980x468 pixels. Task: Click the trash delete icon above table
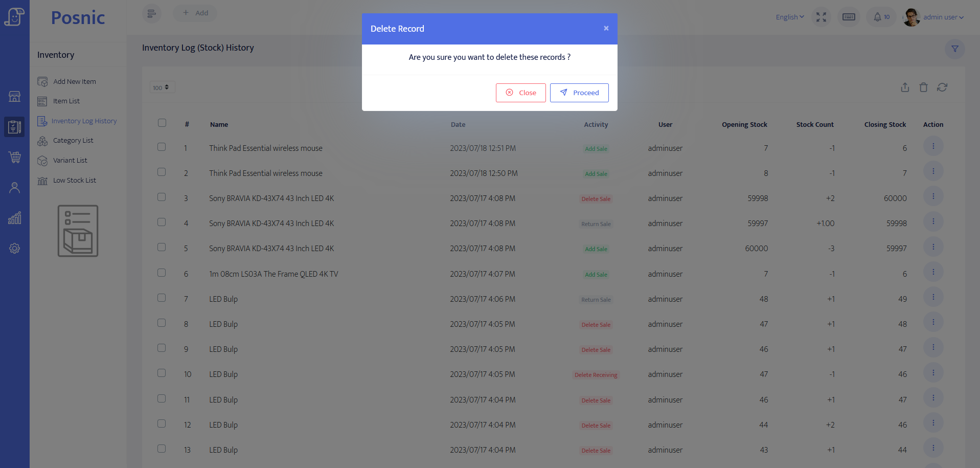tap(923, 87)
